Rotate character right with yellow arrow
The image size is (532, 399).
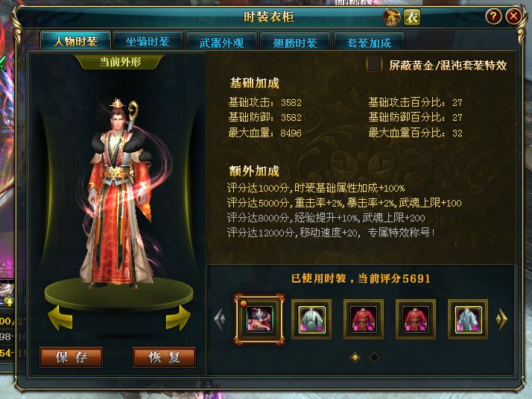coord(178,318)
